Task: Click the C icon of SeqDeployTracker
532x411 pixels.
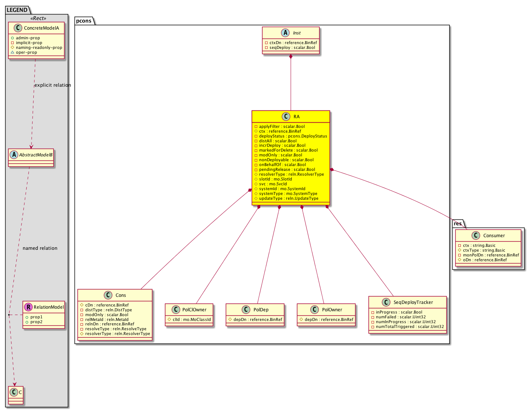Action: pyautogui.click(x=386, y=302)
